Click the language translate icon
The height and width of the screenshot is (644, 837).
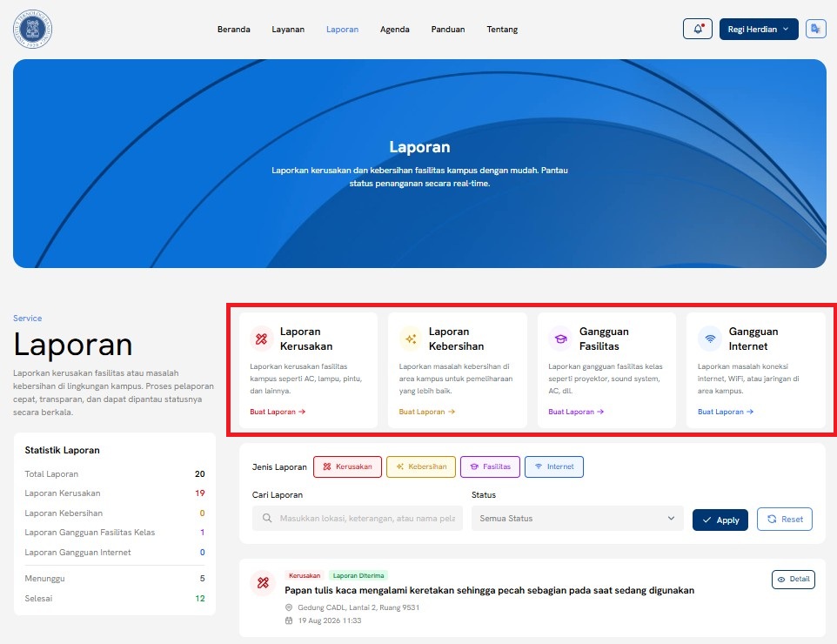click(815, 29)
